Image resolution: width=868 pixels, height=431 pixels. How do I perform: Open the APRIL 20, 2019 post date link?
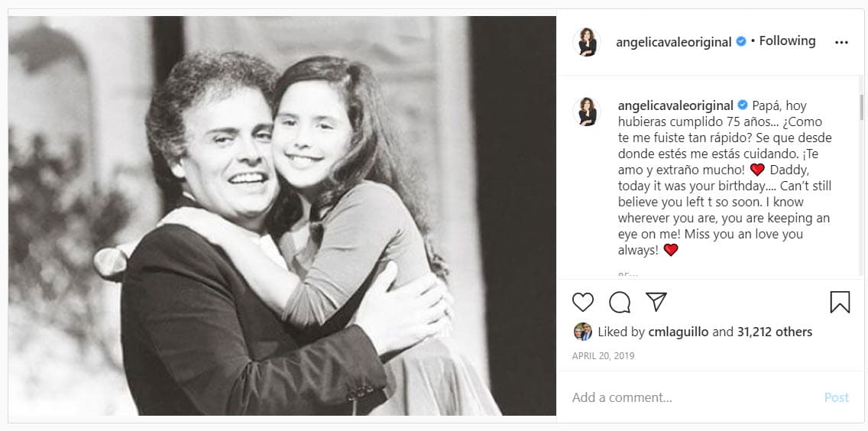[x=603, y=356]
